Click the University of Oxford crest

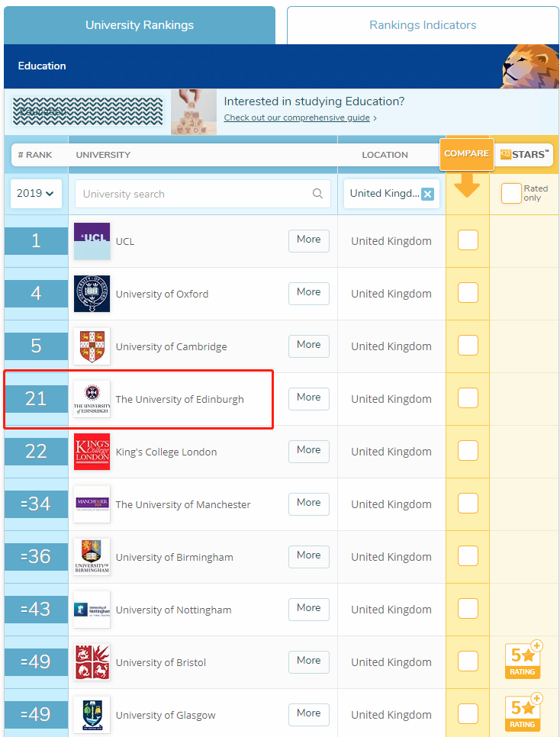tap(92, 294)
